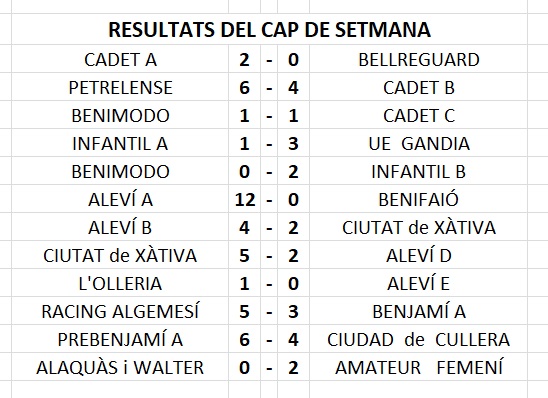Click the score 12 cell for ALEVÍ A
The image size is (548, 398).
point(245,199)
